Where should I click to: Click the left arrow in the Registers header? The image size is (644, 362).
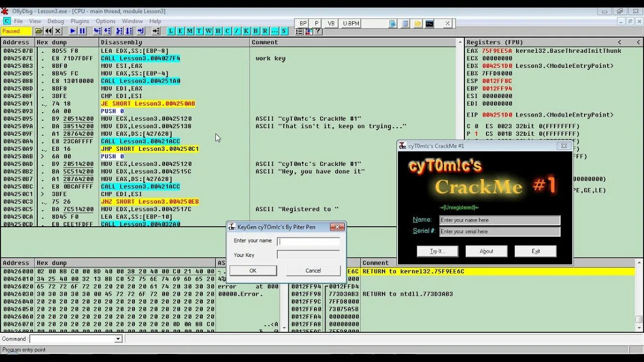[620, 42]
